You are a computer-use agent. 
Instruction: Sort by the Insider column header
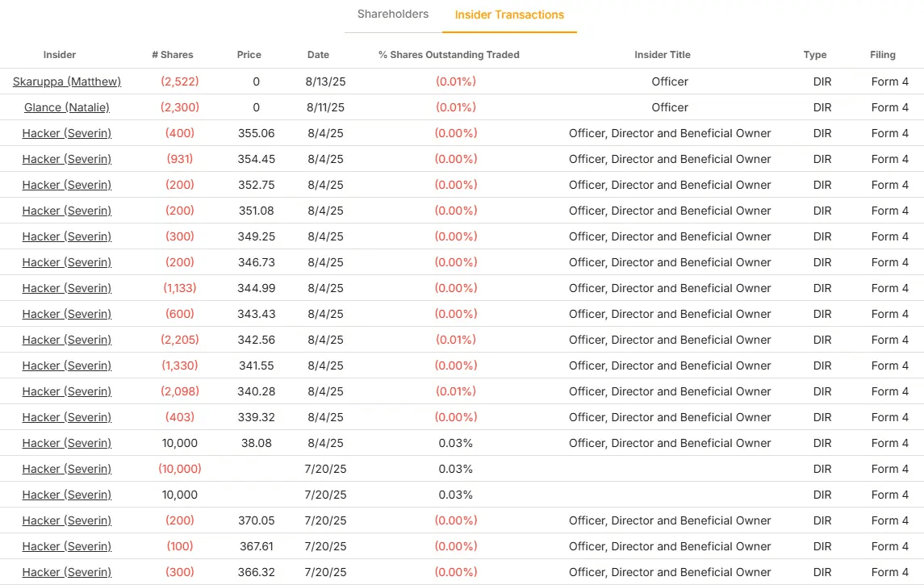click(60, 55)
